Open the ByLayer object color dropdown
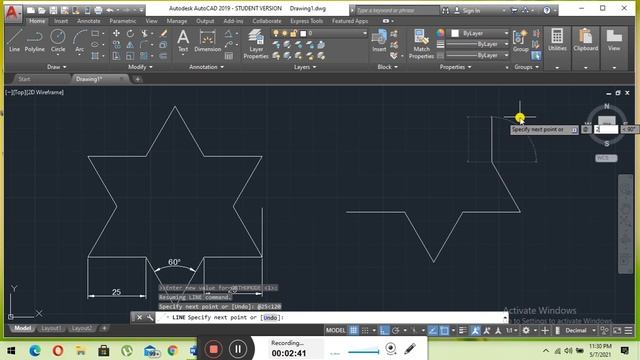Image resolution: width=640 pixels, height=360 pixels. point(506,33)
